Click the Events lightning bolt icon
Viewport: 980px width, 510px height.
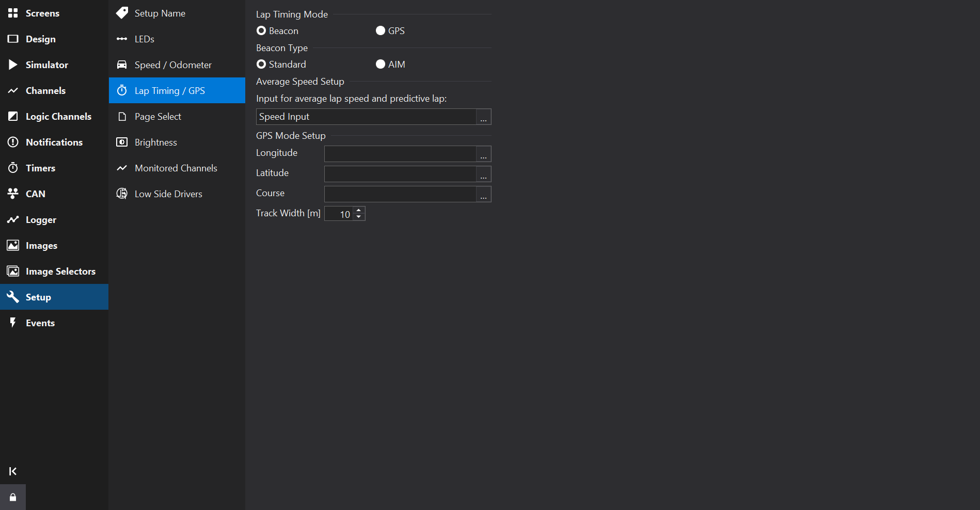coord(13,323)
